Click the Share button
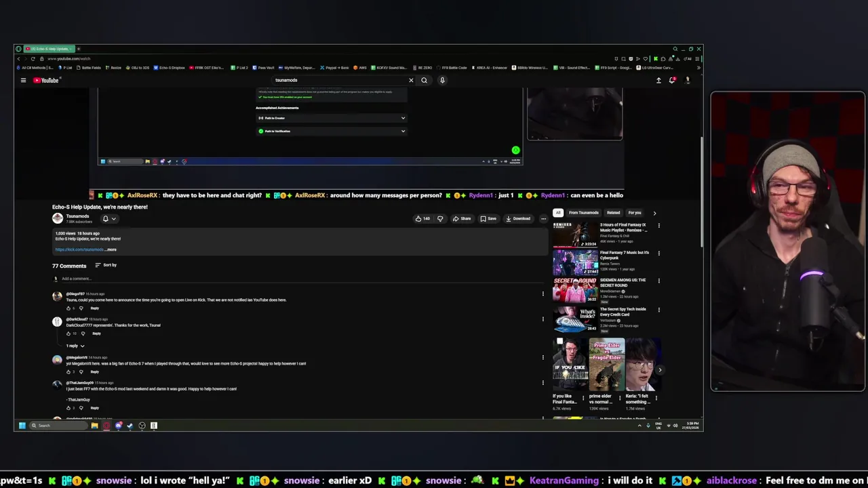 click(x=462, y=218)
